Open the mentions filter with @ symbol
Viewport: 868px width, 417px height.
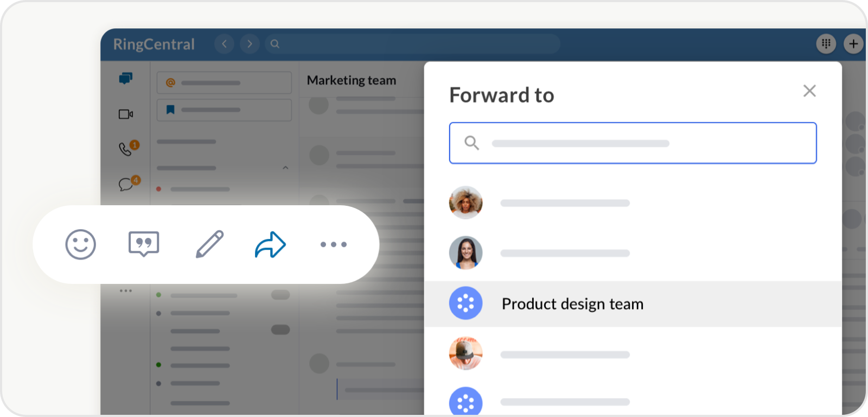point(224,83)
